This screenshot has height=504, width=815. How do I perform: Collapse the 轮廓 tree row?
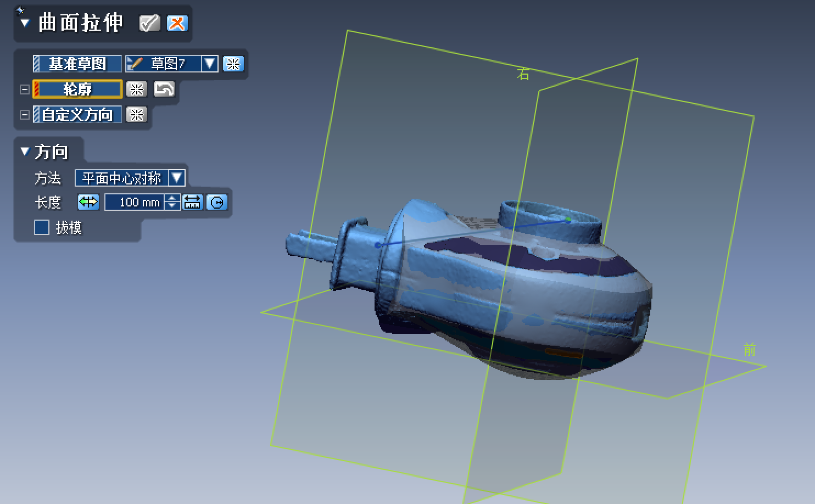tap(24, 89)
